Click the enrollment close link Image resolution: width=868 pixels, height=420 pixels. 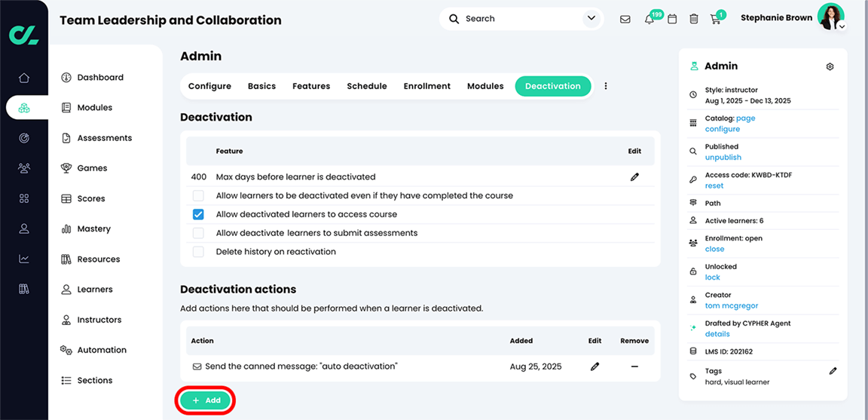(714, 249)
